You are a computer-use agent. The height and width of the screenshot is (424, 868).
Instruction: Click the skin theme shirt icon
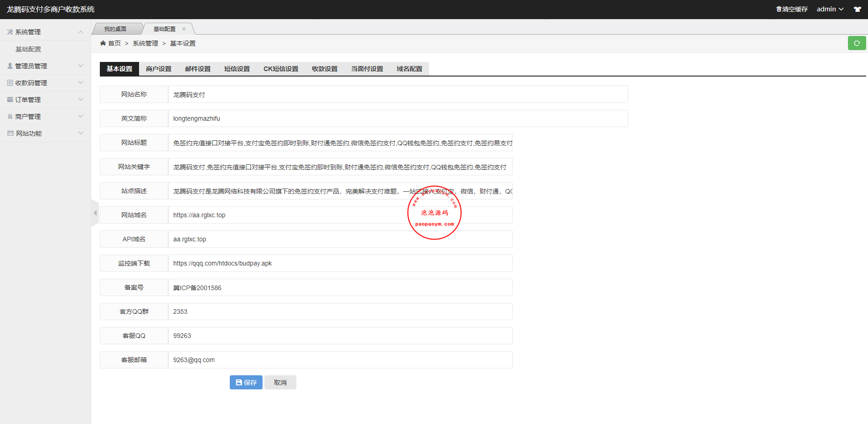coord(857,9)
